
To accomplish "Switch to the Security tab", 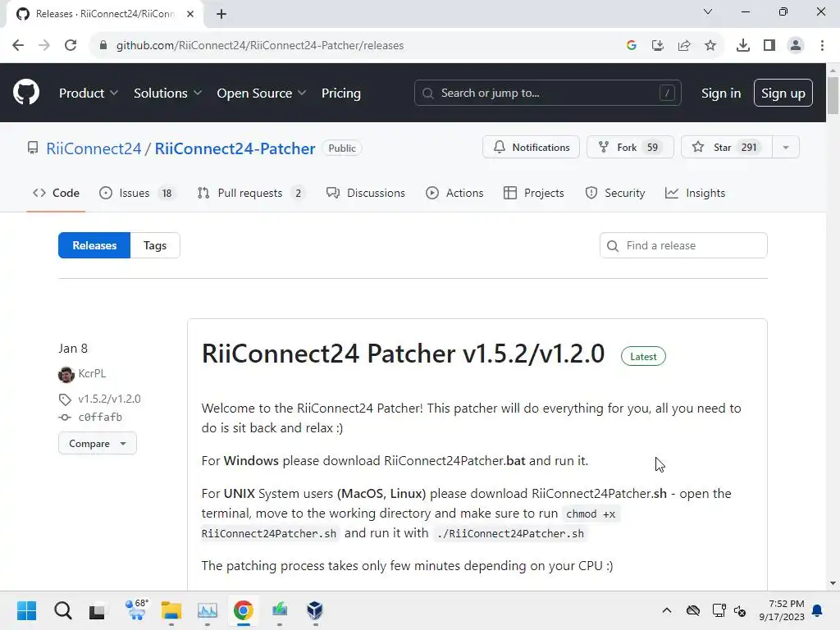I will tap(615, 193).
